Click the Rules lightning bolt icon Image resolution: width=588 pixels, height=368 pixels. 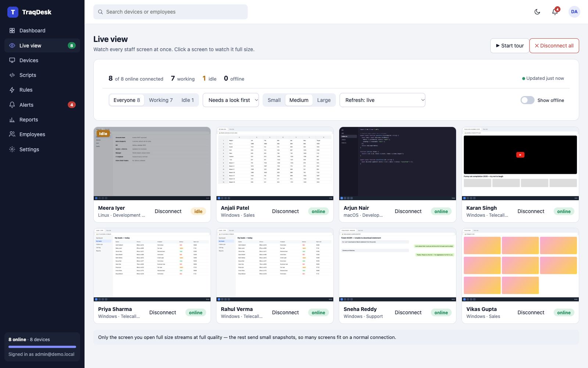pyautogui.click(x=12, y=90)
